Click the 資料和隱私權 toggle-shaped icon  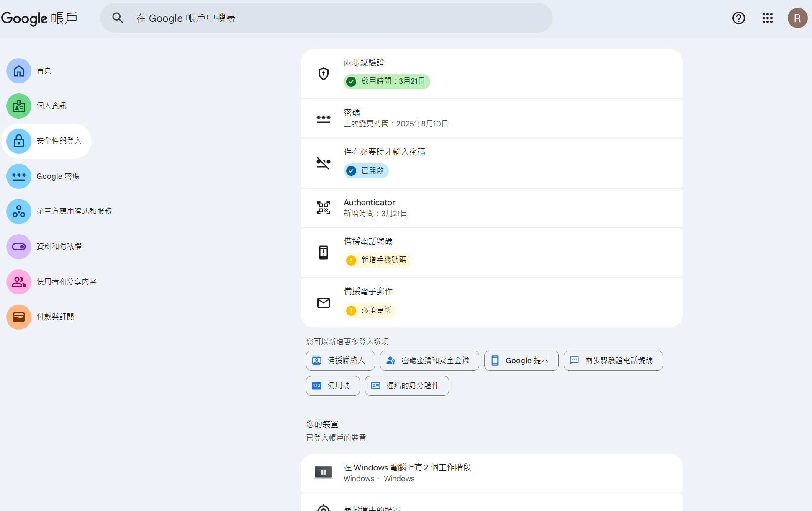point(19,247)
